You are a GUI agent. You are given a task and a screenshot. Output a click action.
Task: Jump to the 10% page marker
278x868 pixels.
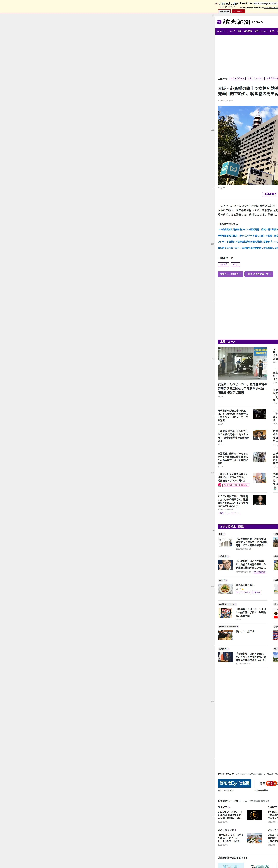[213, 130]
